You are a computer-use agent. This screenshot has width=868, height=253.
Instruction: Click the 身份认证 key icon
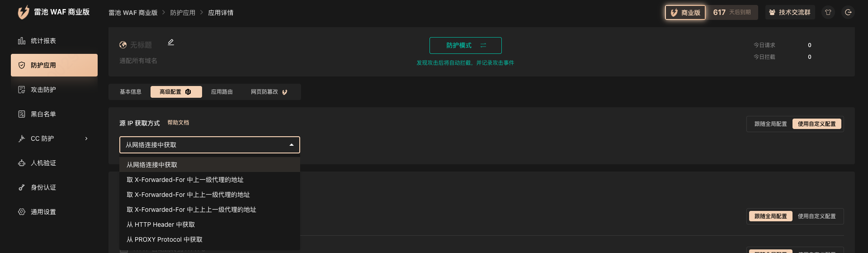tap(22, 187)
